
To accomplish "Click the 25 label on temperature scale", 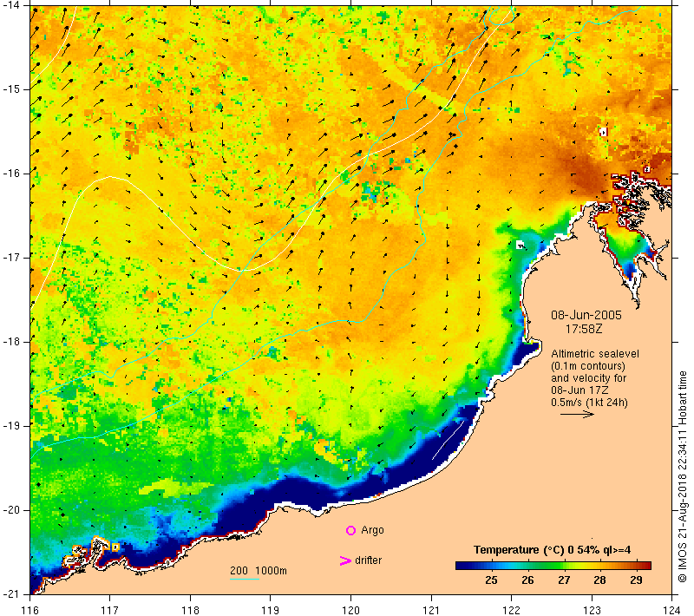I will coord(491,580).
